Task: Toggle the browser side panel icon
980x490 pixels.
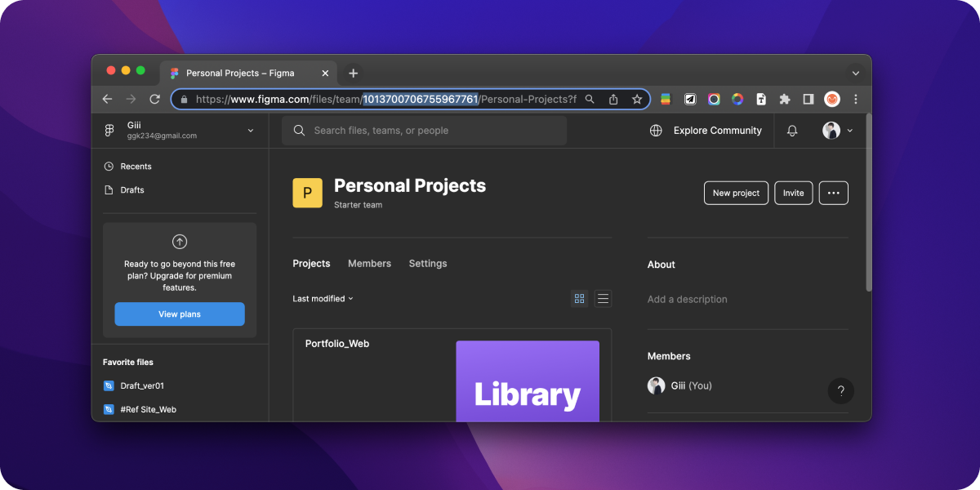Action: tap(808, 99)
